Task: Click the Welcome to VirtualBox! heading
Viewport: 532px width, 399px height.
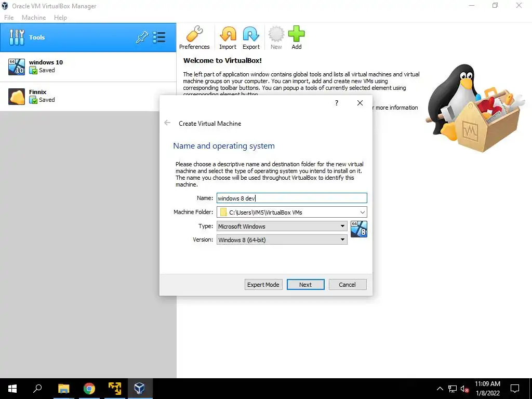Action: (x=222, y=61)
